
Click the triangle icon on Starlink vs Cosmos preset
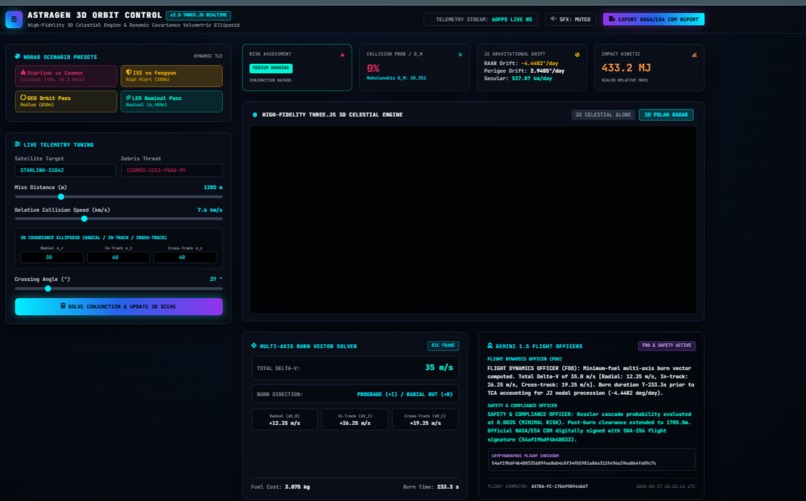[x=23, y=72]
